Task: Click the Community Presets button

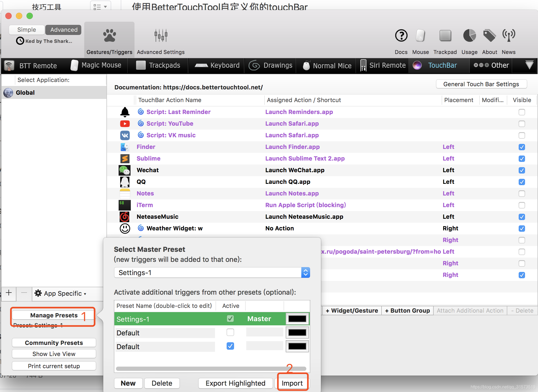Action: pos(54,343)
